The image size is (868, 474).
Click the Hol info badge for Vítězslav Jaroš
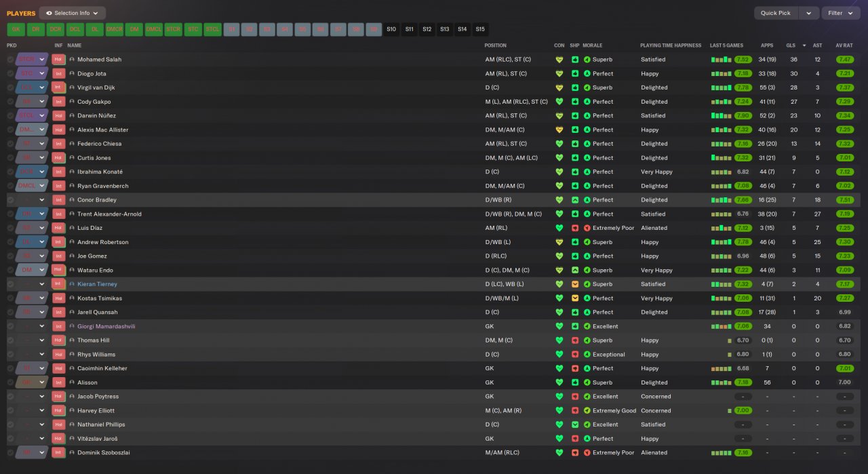pyautogui.click(x=58, y=439)
